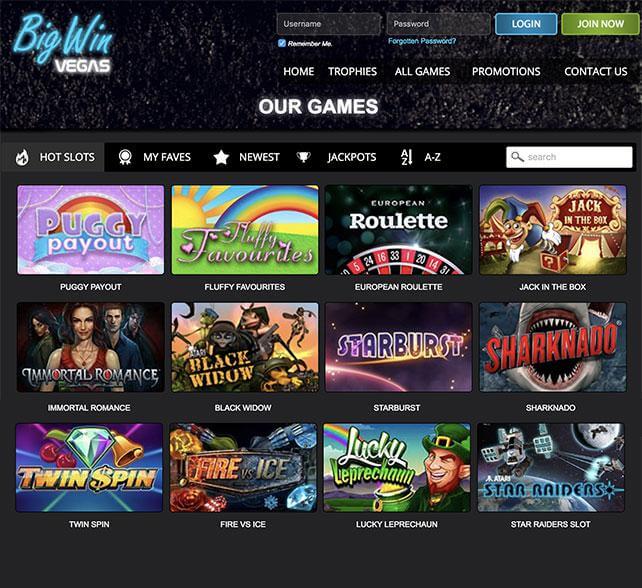Go to All Games page

pyautogui.click(x=422, y=71)
